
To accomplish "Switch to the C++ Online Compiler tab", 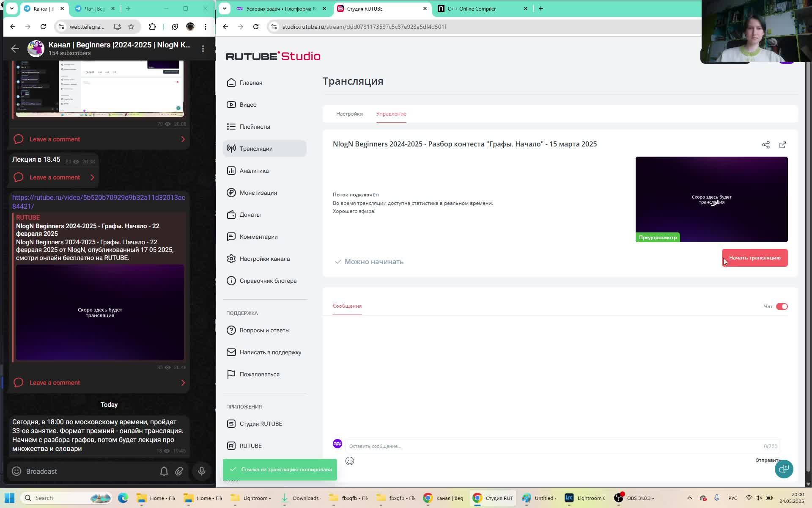I will [x=472, y=8].
